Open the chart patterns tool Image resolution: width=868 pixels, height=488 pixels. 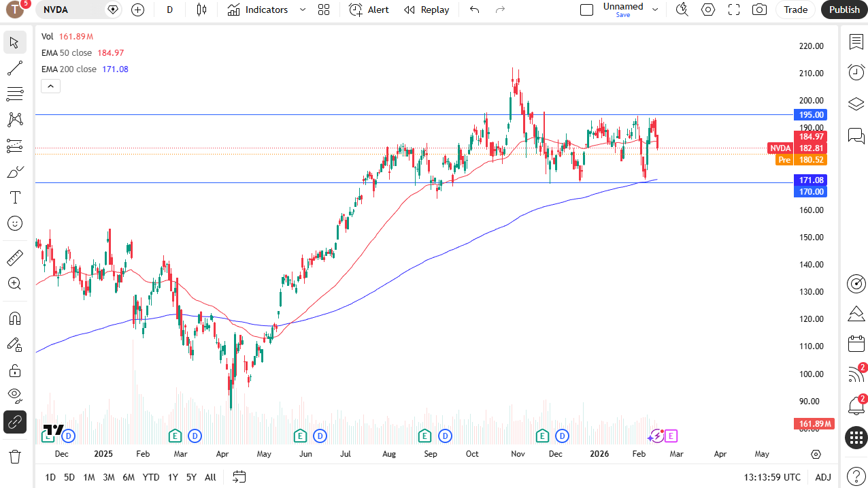pyautogui.click(x=15, y=120)
